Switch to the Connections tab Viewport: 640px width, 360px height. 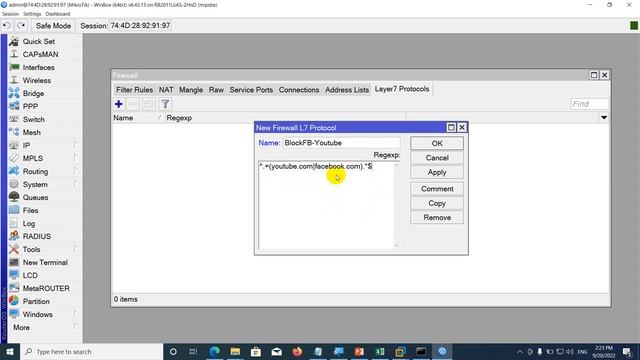[x=299, y=90]
